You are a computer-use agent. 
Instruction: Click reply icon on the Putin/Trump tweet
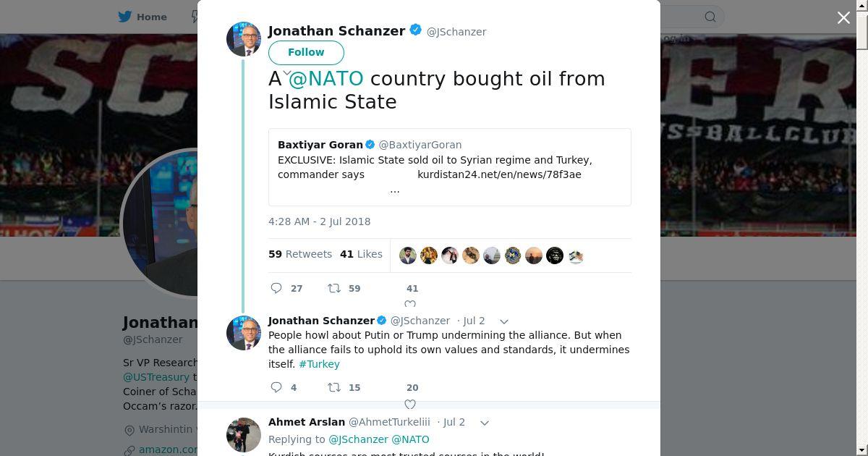(x=276, y=387)
